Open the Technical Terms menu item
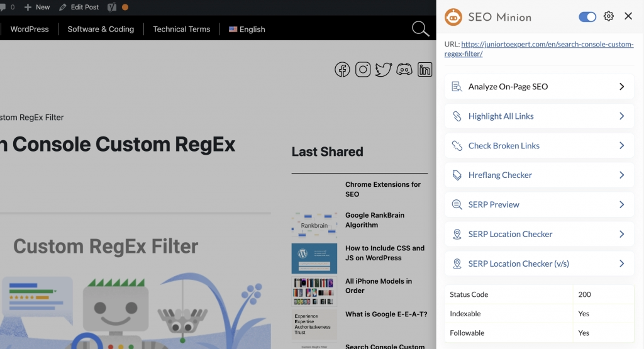Screen dimensions: 644x349 click(x=181, y=29)
